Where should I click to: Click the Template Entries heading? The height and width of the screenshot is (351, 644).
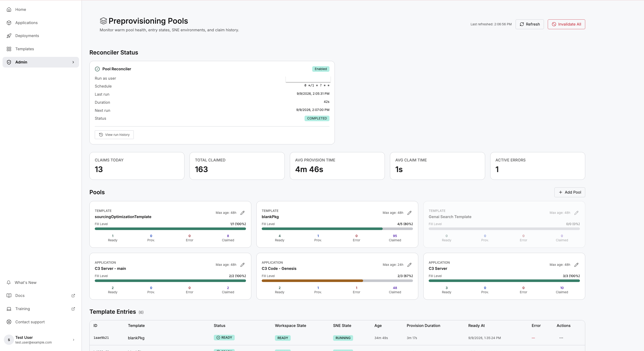(x=112, y=312)
